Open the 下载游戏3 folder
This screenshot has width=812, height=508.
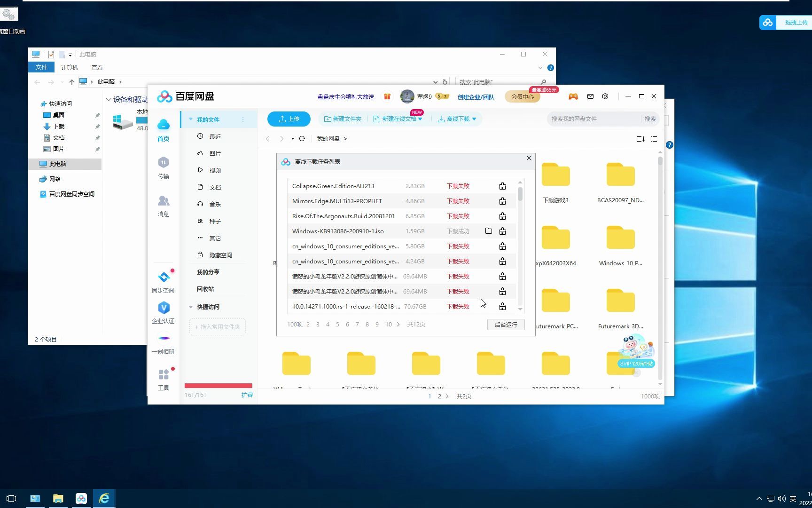click(x=555, y=183)
